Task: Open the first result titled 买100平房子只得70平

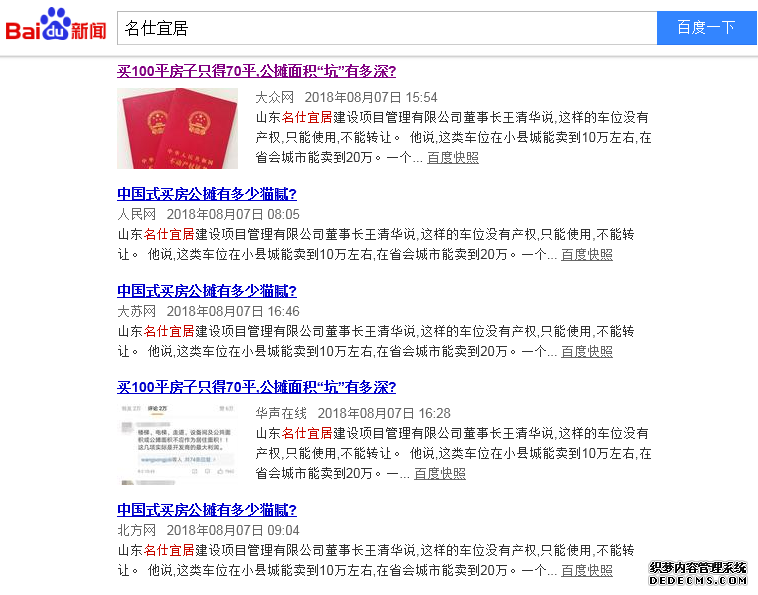Action: tap(256, 71)
